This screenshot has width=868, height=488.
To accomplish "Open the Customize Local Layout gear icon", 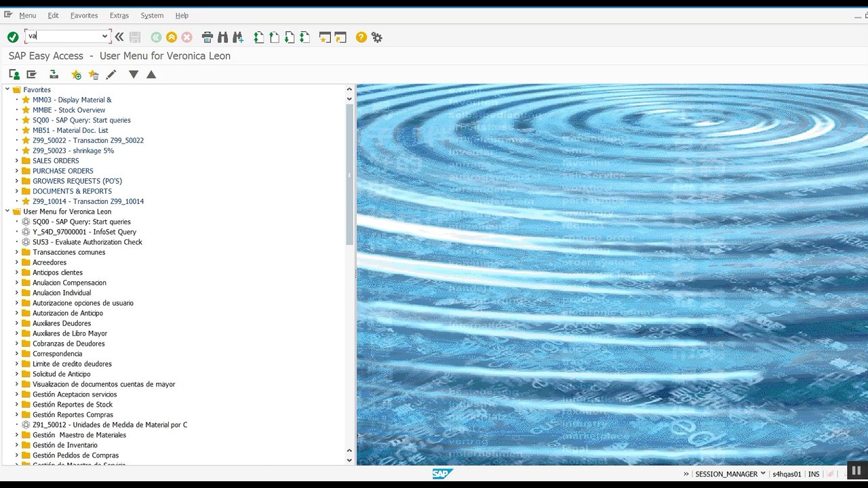I will (377, 37).
